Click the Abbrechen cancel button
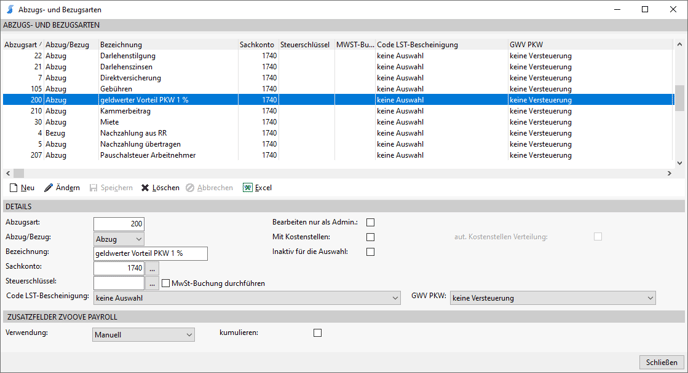Screen dimensions: 688x373 tap(209, 188)
